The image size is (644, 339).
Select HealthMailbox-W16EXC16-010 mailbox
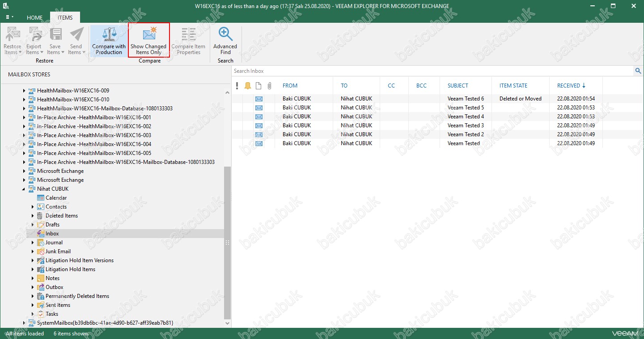click(x=73, y=100)
